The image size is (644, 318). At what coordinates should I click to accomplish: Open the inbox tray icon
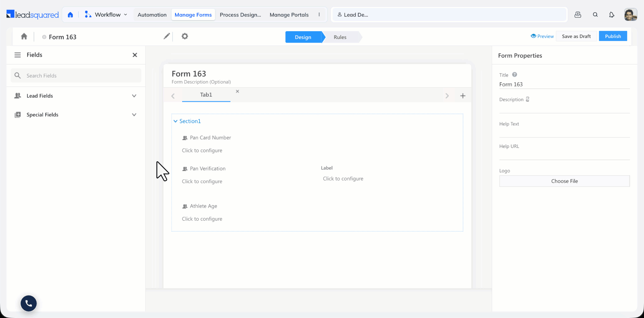[x=578, y=15]
